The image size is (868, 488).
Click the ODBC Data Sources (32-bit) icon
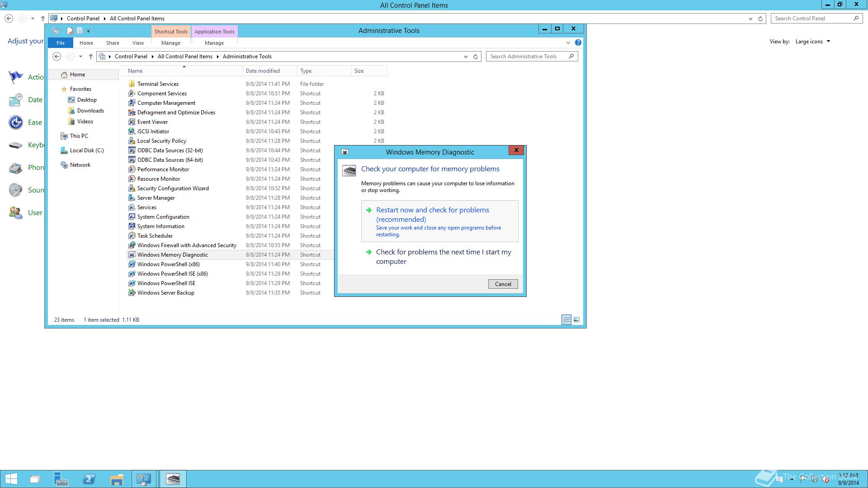click(132, 150)
